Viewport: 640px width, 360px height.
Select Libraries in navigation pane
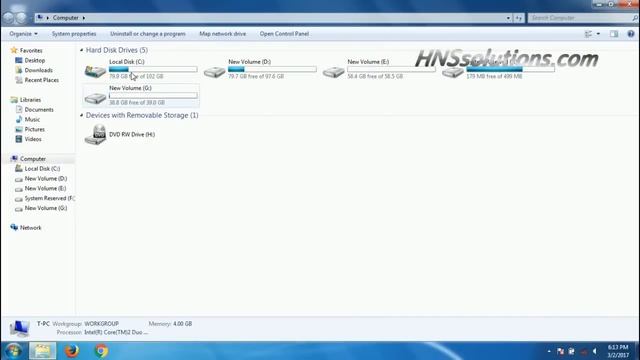coord(30,100)
